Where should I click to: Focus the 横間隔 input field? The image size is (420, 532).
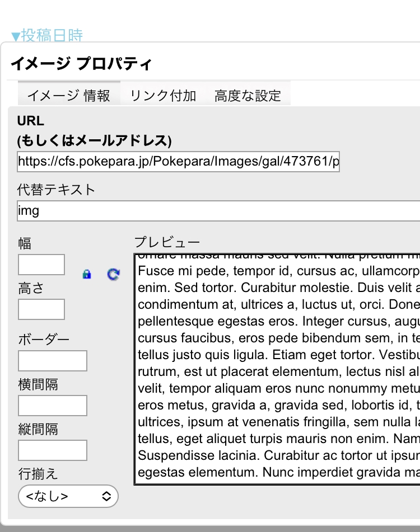tap(53, 406)
